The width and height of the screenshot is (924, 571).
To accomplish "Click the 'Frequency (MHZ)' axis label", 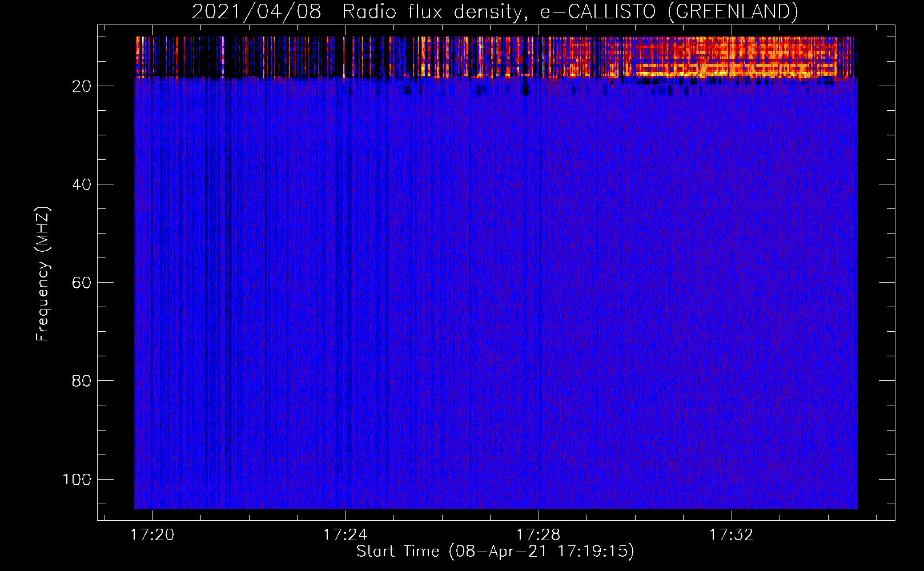I will [x=43, y=274].
